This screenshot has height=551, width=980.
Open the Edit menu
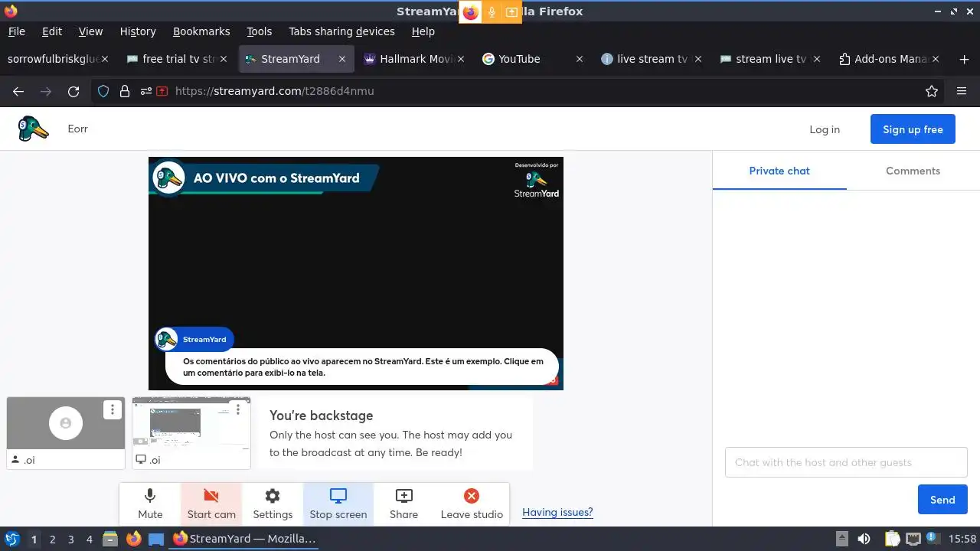pos(52,31)
